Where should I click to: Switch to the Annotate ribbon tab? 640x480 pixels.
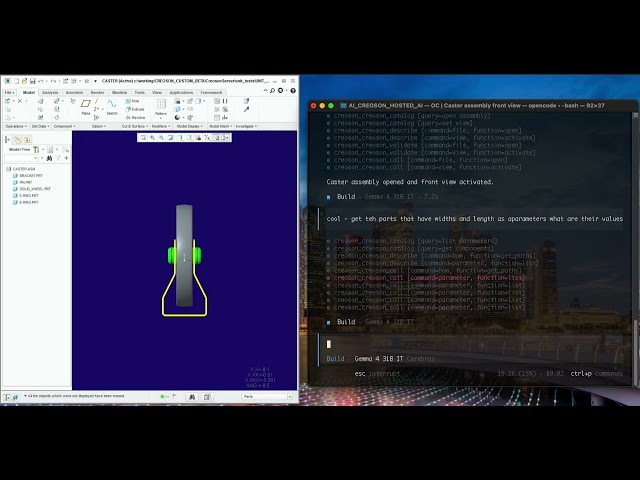click(x=74, y=93)
